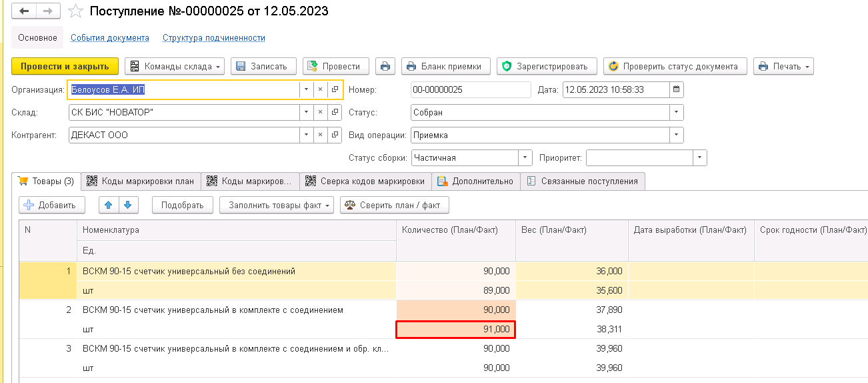Click Сверить план / факт button
Image resolution: width=868 pixels, height=383 pixels.
click(x=395, y=205)
